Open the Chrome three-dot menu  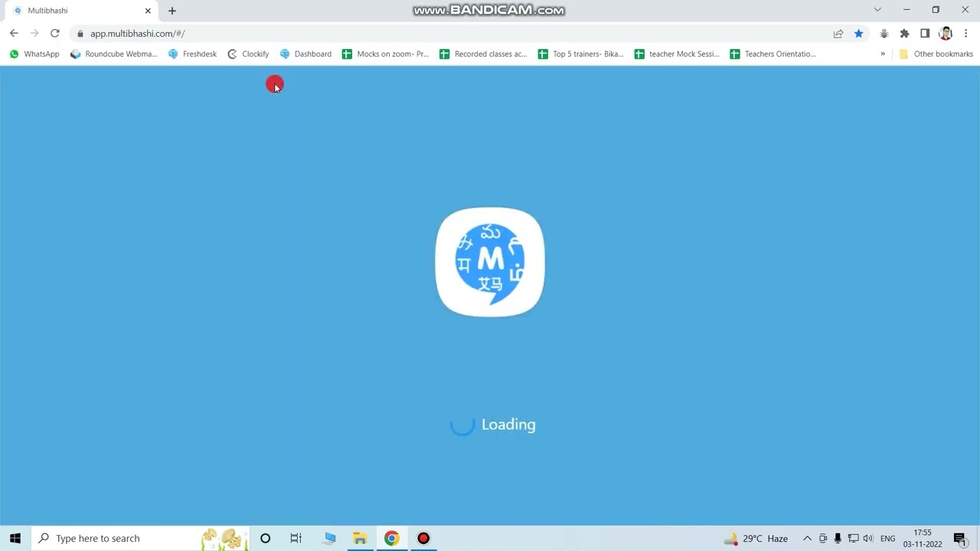point(966,34)
